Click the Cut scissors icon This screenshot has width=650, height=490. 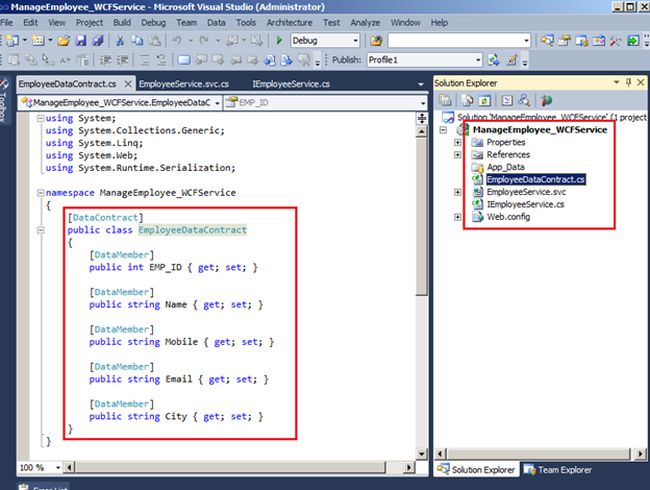(119, 40)
